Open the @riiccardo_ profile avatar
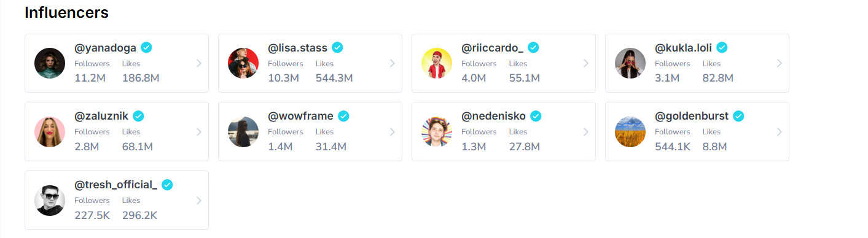 [437, 63]
